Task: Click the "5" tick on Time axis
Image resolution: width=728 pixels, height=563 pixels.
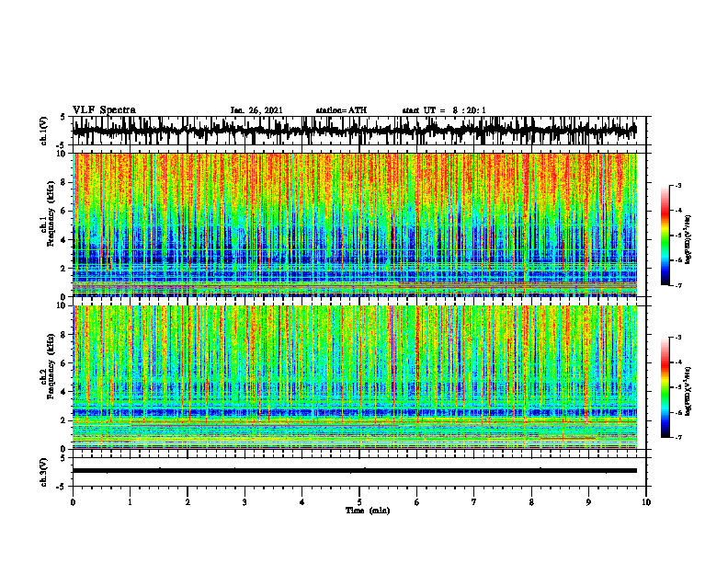Action: (x=359, y=502)
